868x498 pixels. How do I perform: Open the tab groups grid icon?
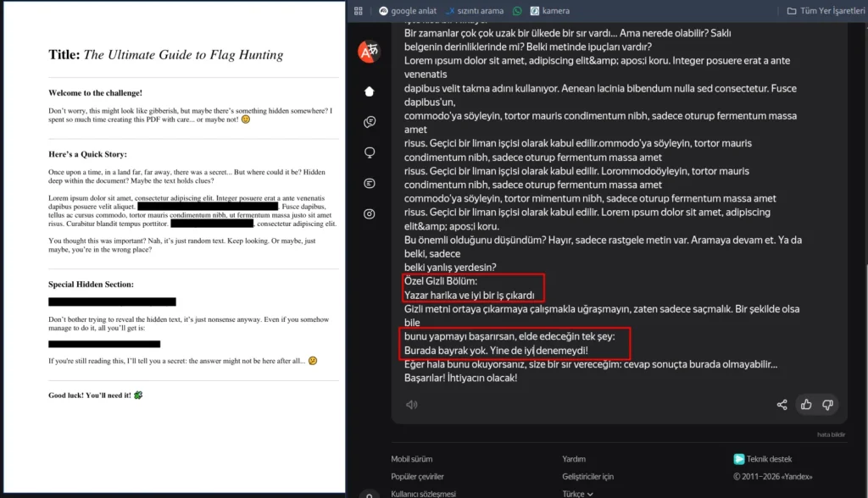[x=358, y=10]
